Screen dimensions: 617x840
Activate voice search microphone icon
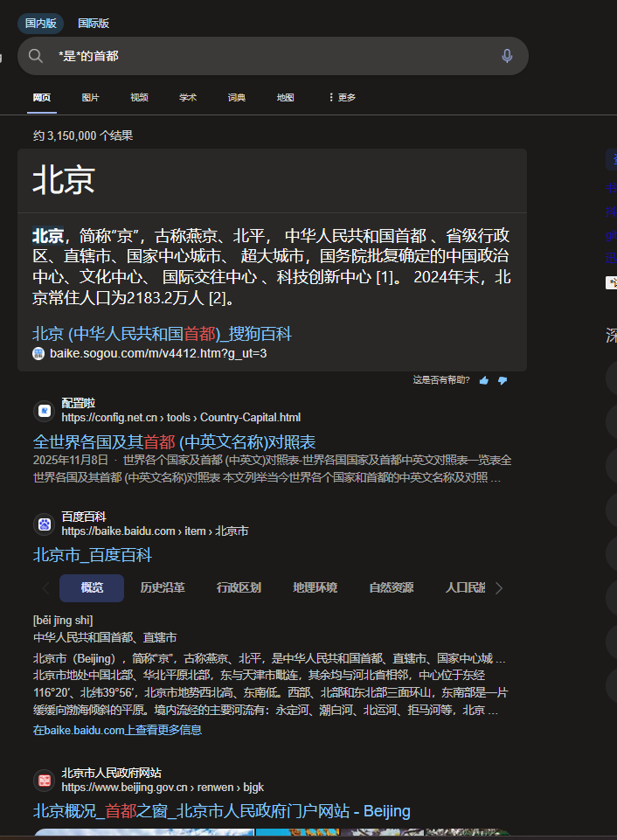507,56
